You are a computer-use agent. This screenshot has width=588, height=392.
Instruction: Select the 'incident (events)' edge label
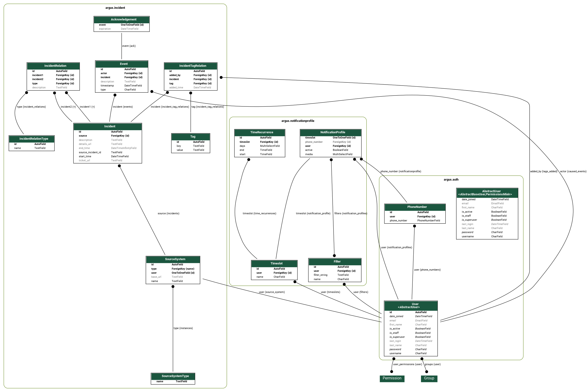tap(123, 107)
